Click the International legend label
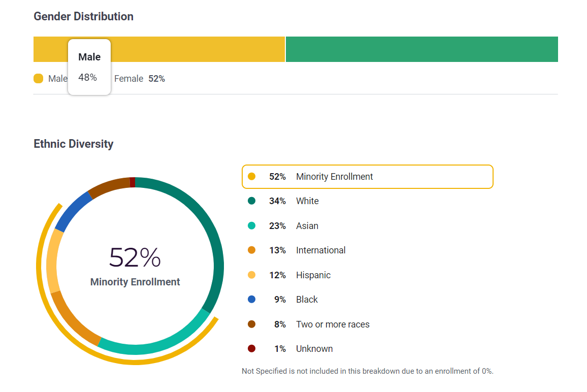The height and width of the screenshot is (392, 587). tap(320, 250)
